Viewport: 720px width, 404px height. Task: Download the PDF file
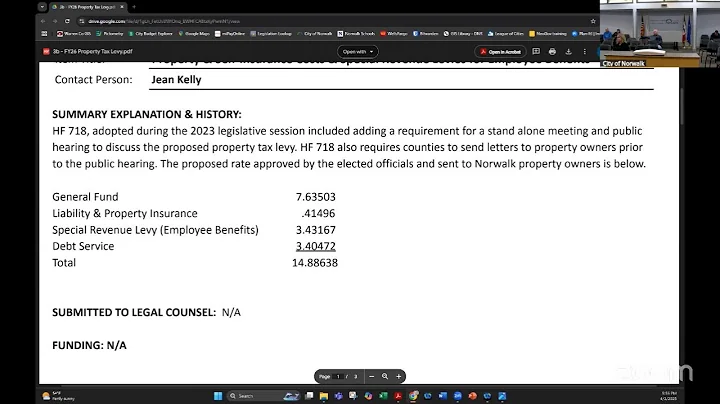568,51
